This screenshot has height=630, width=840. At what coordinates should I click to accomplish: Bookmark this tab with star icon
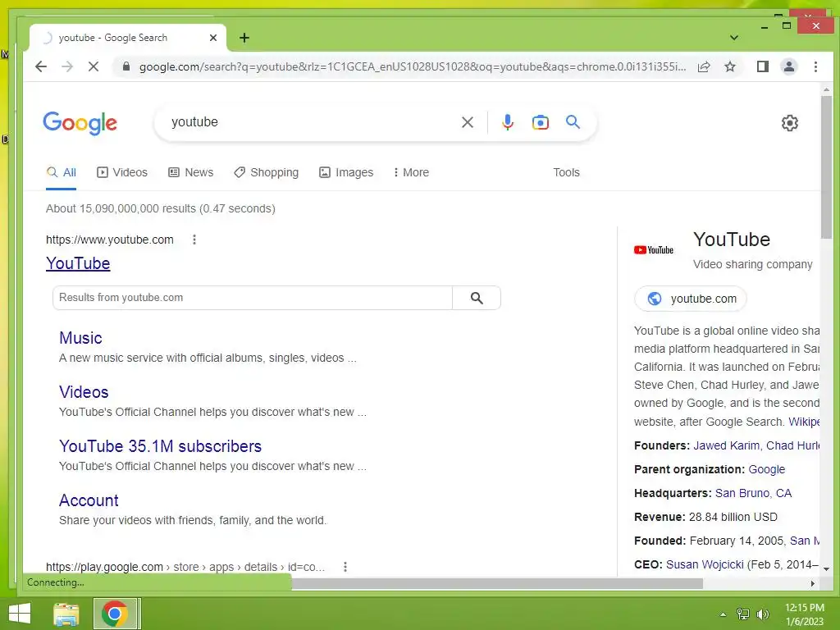tap(729, 66)
